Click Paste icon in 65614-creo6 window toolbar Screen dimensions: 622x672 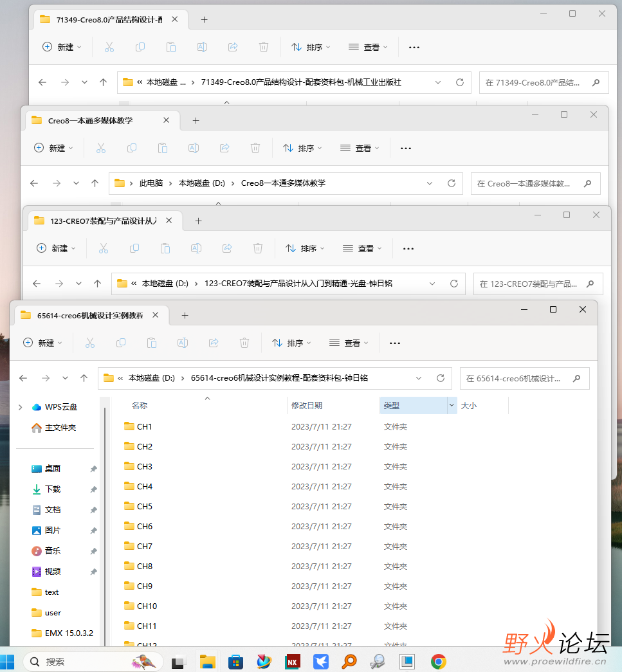152,343
